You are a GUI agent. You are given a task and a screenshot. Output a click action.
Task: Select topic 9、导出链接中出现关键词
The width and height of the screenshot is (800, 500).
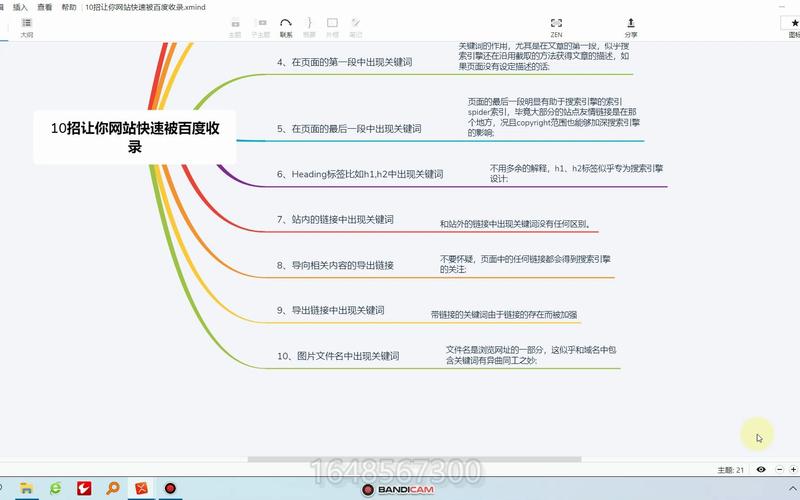tap(331, 310)
